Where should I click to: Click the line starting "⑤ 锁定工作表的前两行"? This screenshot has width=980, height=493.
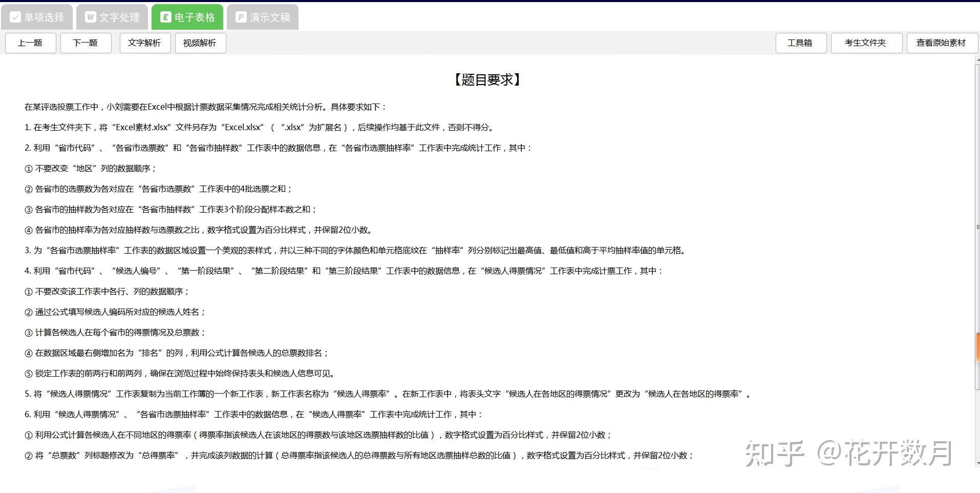[181, 374]
